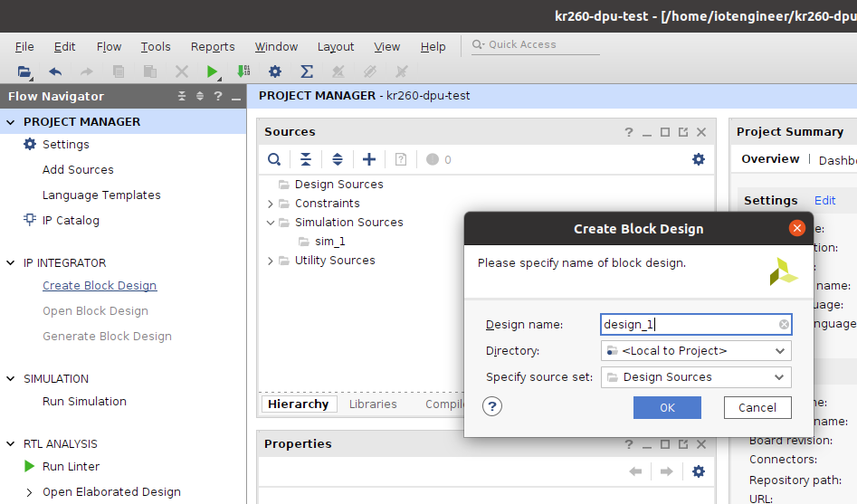Clear the Design name field with X icon
This screenshot has height=504, width=857.
click(784, 325)
